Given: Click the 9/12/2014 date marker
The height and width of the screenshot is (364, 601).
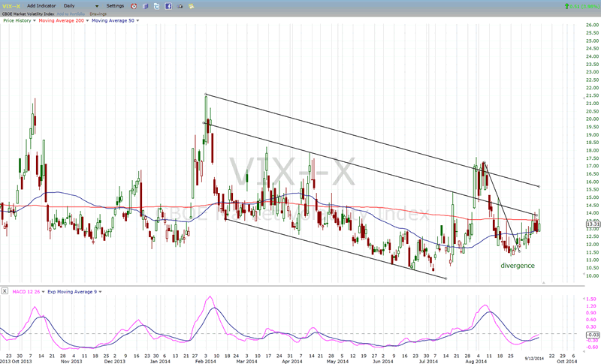Looking at the screenshot, I should pos(534,359).
